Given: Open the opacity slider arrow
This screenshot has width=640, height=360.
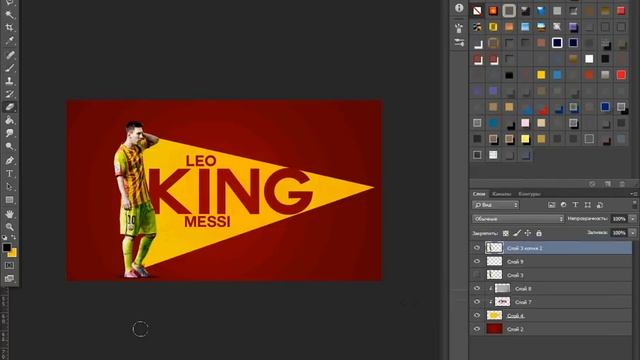Looking at the screenshot, I should click(x=633, y=219).
